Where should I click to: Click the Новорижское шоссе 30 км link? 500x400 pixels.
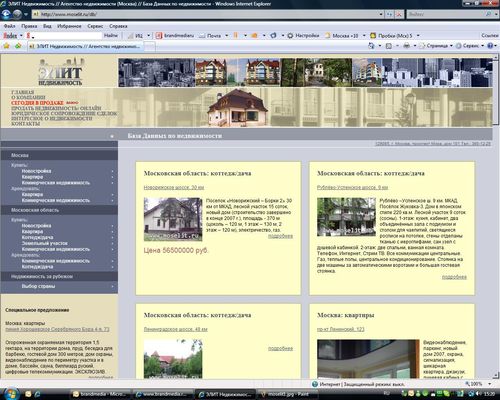click(174, 187)
